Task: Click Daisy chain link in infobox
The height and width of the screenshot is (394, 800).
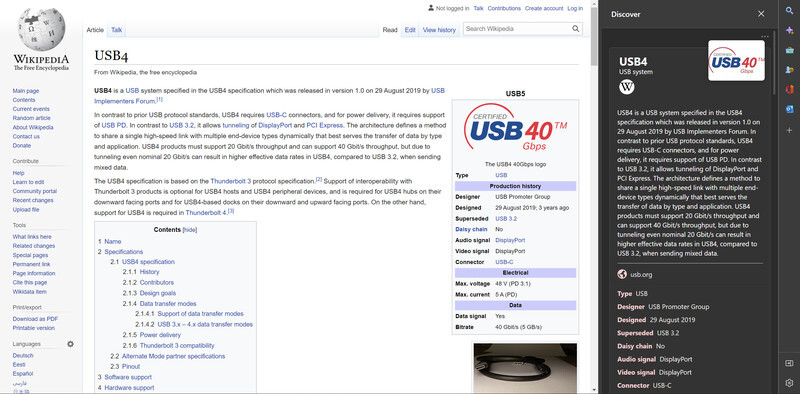Action: [471, 230]
